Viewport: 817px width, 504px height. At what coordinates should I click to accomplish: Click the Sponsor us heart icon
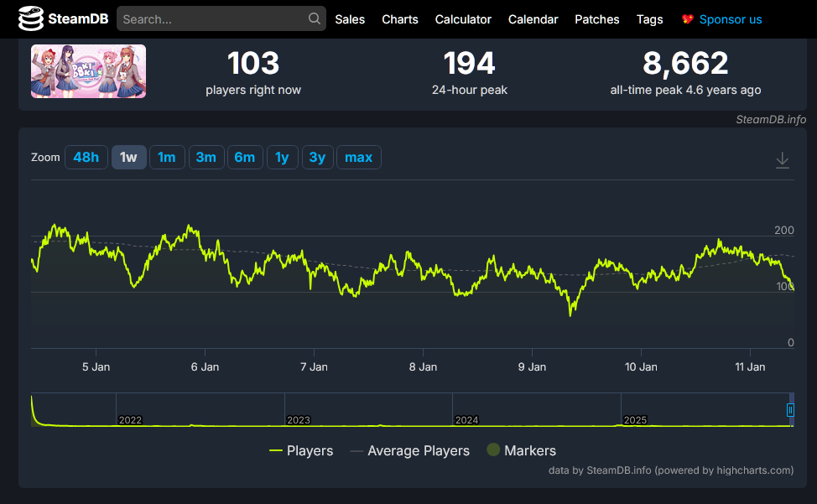[687, 19]
